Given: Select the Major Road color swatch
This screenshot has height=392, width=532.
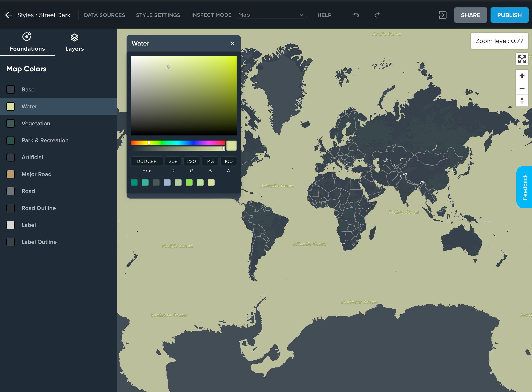Looking at the screenshot, I should tap(11, 174).
